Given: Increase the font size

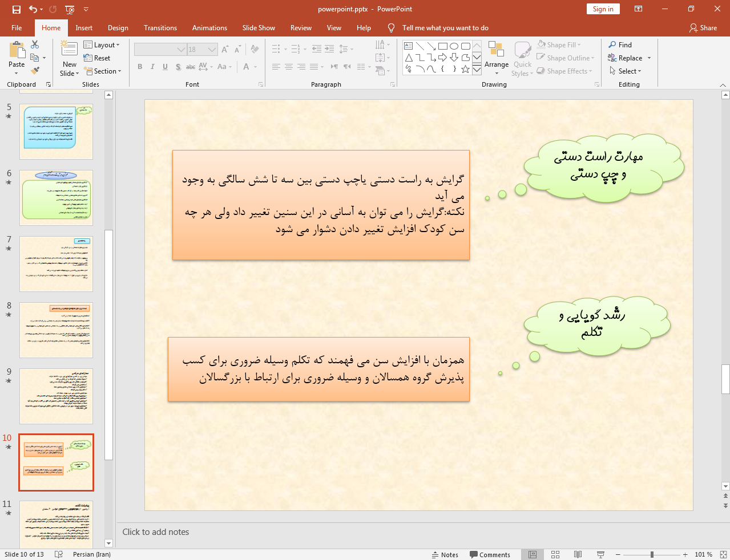Looking at the screenshot, I should coord(225,50).
